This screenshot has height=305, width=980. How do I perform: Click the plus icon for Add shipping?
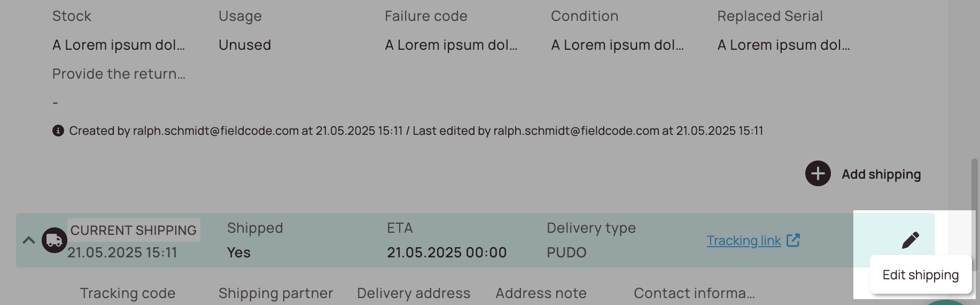[x=818, y=173]
